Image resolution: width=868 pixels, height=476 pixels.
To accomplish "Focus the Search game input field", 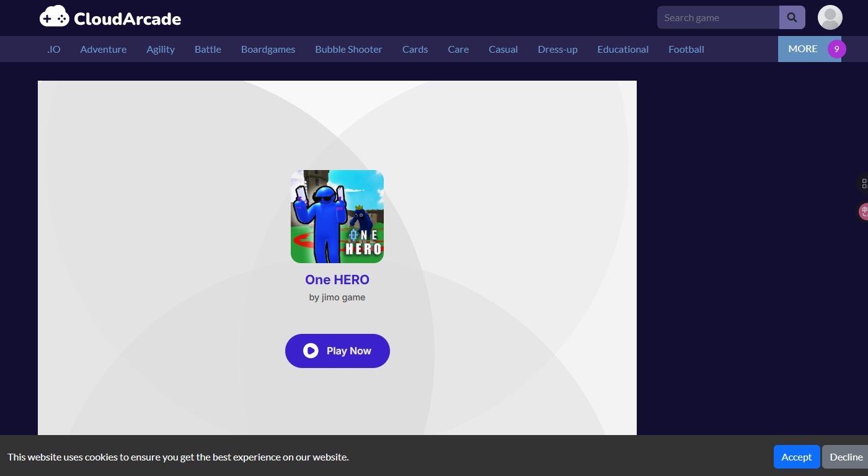I will click(x=718, y=18).
